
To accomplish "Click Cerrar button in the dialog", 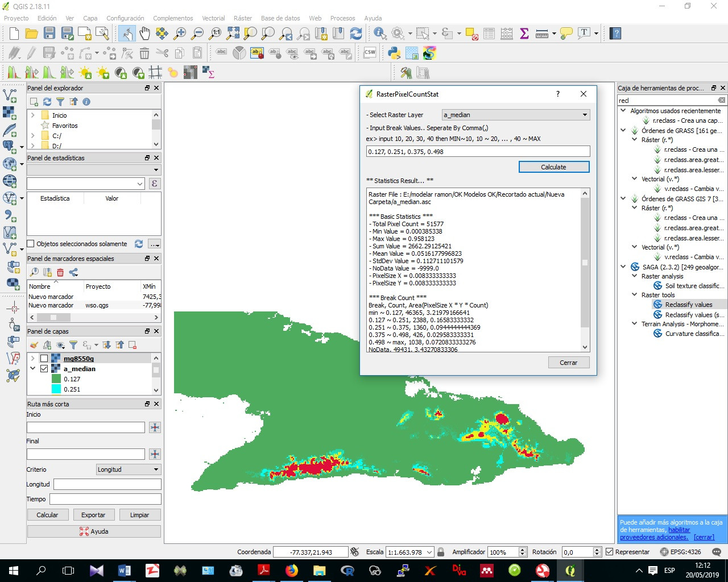I will (x=569, y=363).
